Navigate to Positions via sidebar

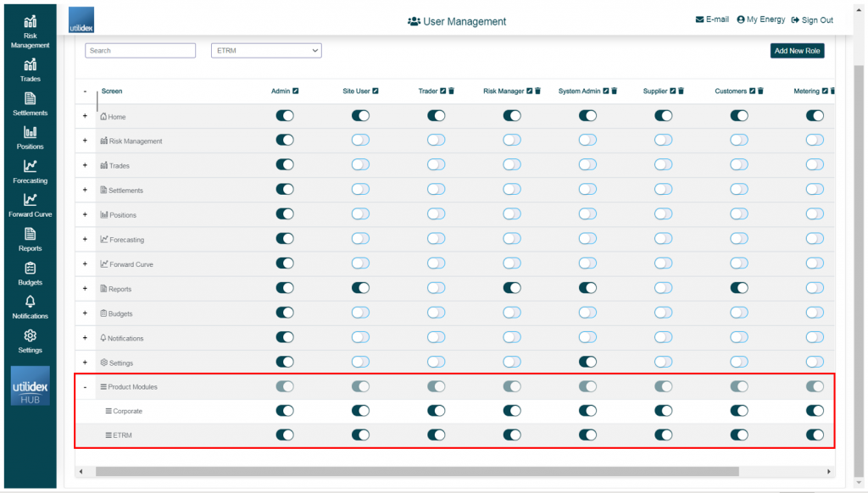point(30,138)
